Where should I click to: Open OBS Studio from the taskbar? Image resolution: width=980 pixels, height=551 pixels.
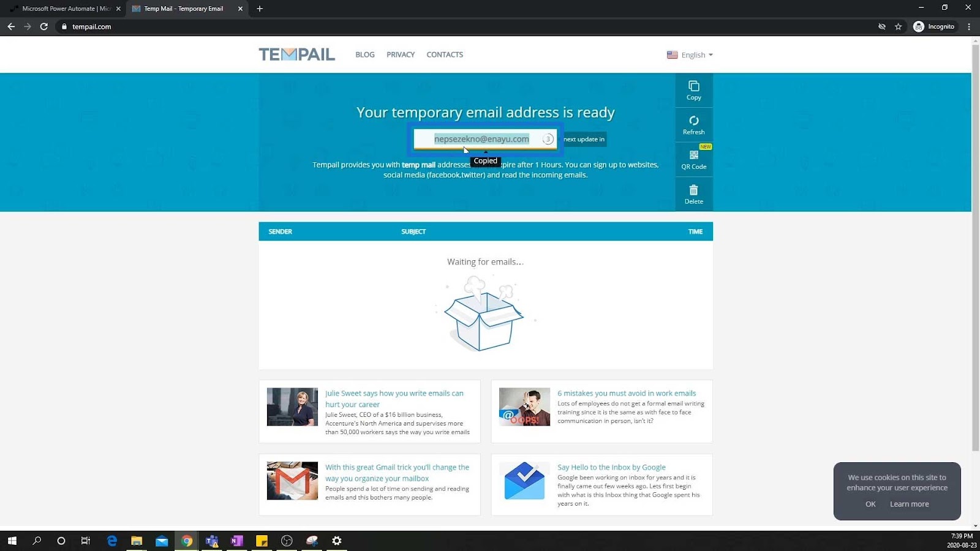[x=287, y=541]
